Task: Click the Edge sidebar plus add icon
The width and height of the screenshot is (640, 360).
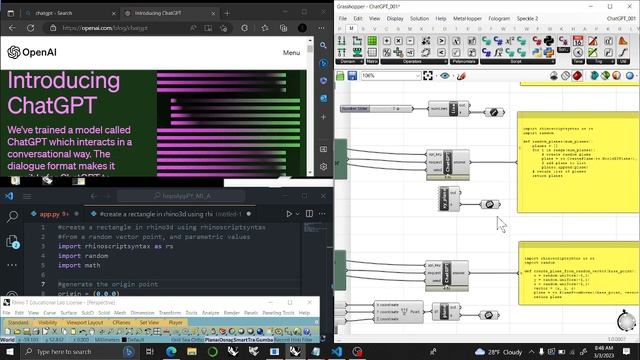Action: click(x=323, y=117)
